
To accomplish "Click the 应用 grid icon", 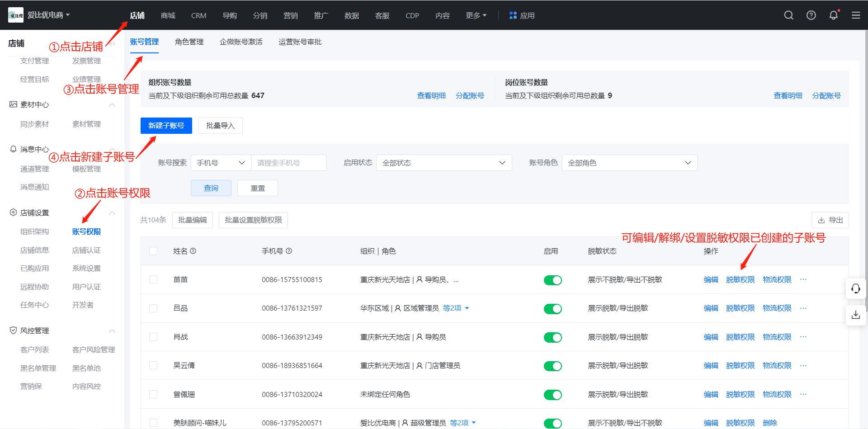I will [513, 15].
